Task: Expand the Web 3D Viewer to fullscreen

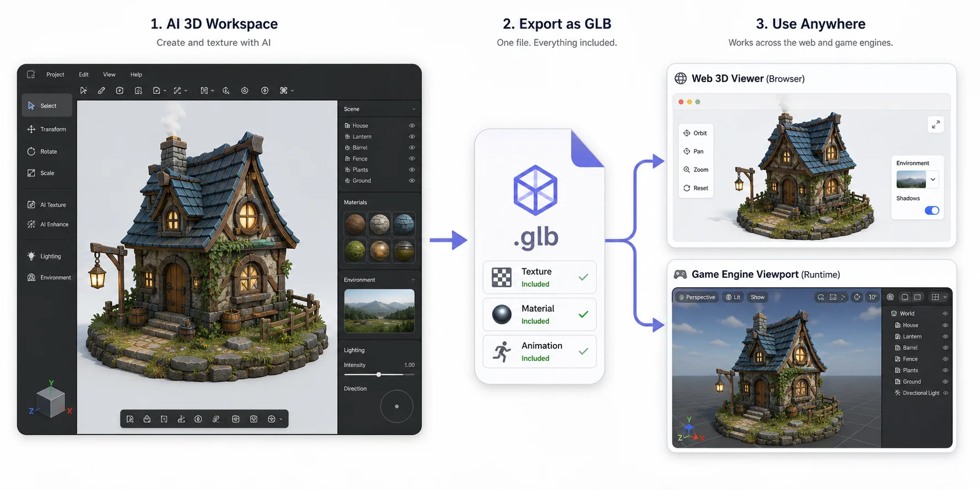Action: (x=936, y=125)
